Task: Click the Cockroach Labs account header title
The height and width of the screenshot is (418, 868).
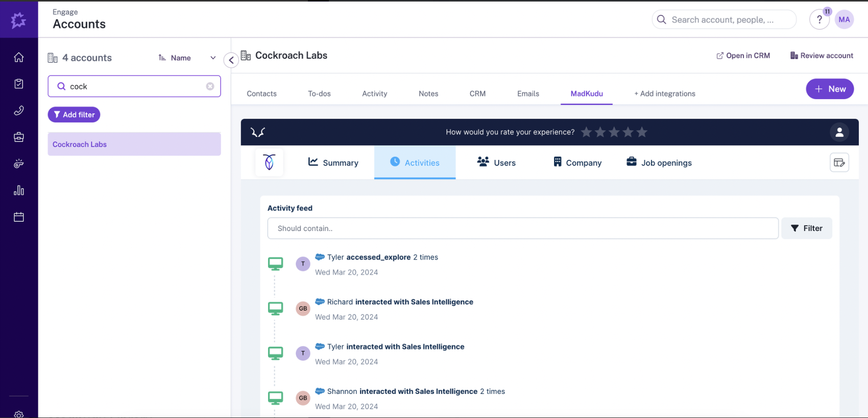Action: [x=291, y=55]
